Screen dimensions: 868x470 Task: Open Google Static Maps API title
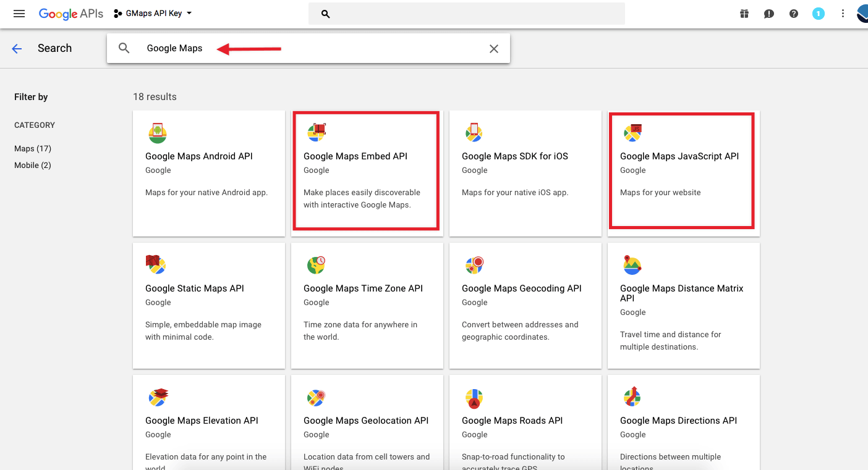point(195,288)
